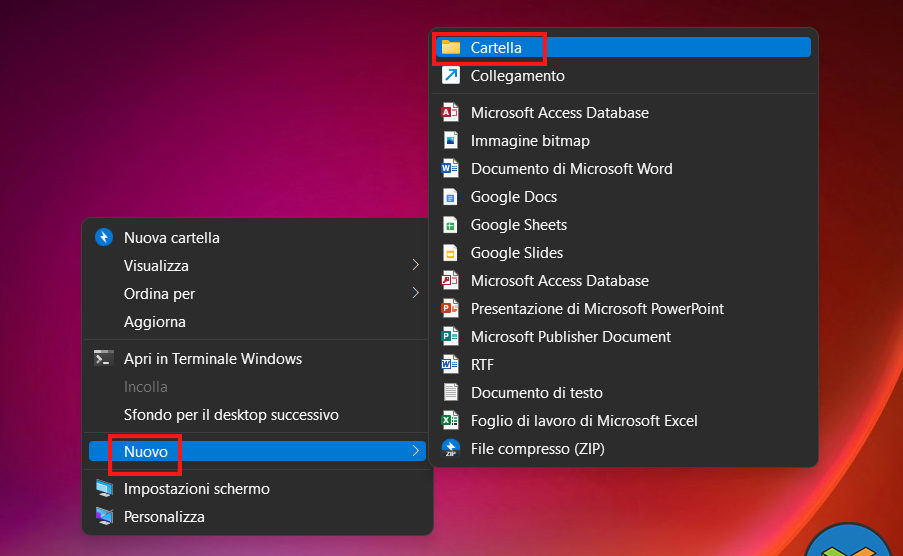The width and height of the screenshot is (903, 556).
Task: Create a new Documento di testo
Action: [x=536, y=393]
